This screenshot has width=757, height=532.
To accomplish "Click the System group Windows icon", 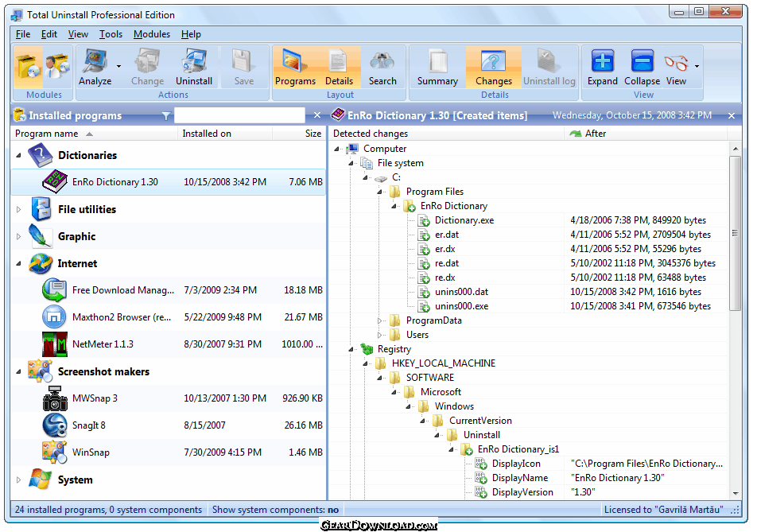I will pyautogui.click(x=40, y=480).
